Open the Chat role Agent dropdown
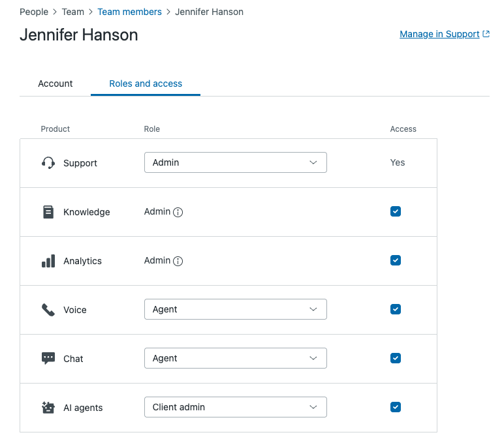The width and height of the screenshot is (504, 439). pyautogui.click(x=236, y=358)
